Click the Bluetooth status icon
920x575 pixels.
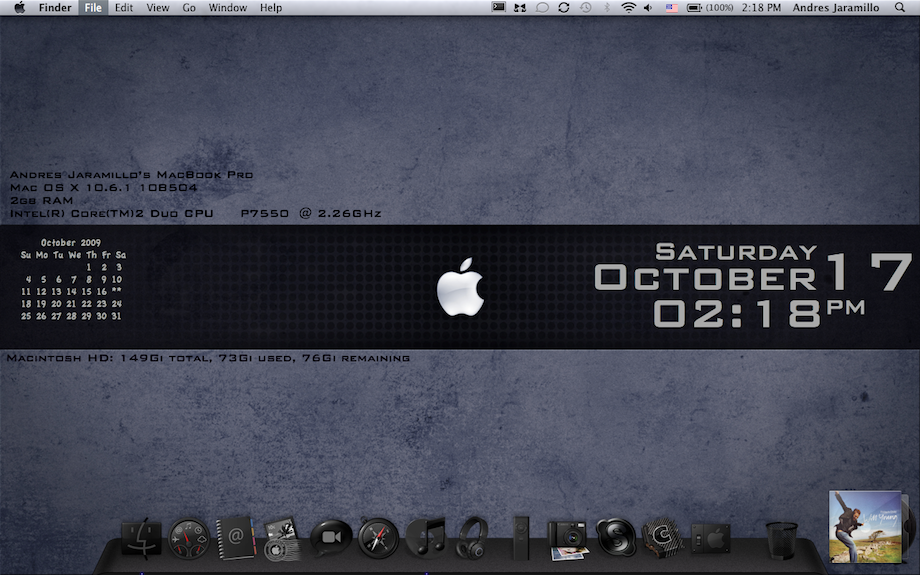607,8
